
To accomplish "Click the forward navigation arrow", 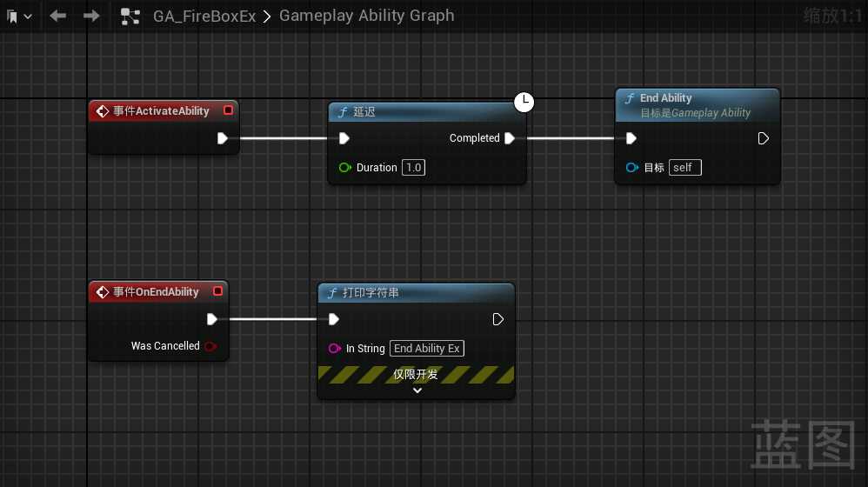I will click(90, 16).
